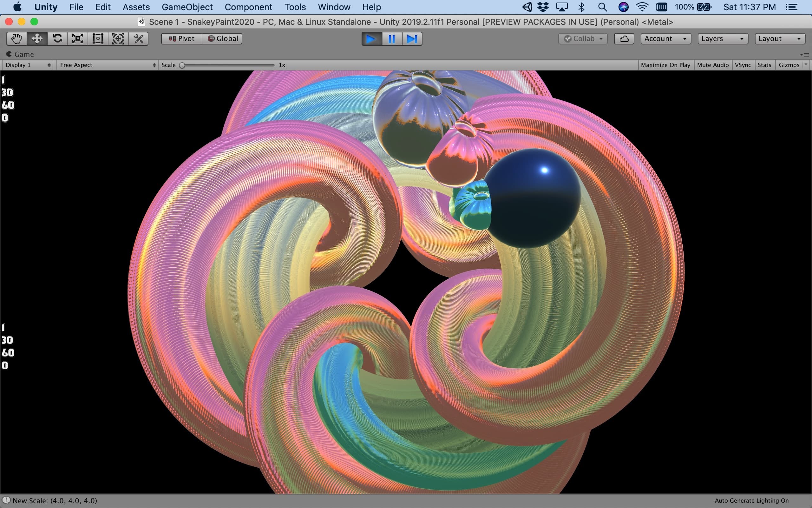Open the GameObject menu
812x508 pixels.
coord(187,7)
